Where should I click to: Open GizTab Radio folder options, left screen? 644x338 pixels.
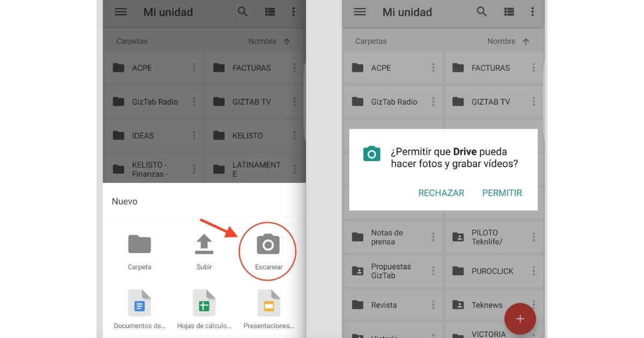(194, 101)
